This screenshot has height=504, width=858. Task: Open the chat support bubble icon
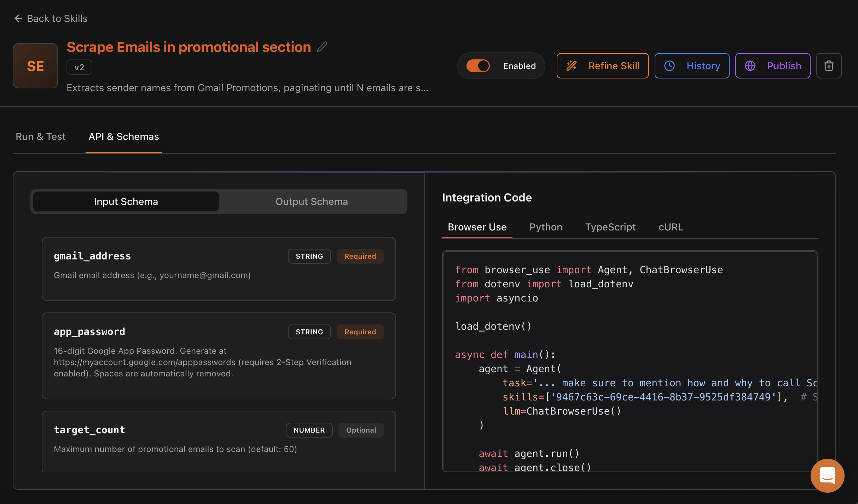click(x=827, y=475)
